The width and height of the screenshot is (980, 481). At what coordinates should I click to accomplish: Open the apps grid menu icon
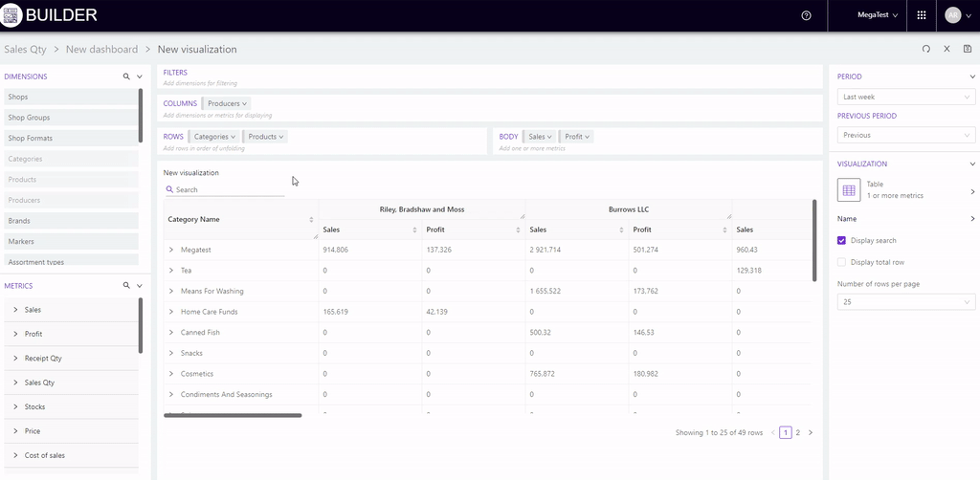click(x=921, y=15)
